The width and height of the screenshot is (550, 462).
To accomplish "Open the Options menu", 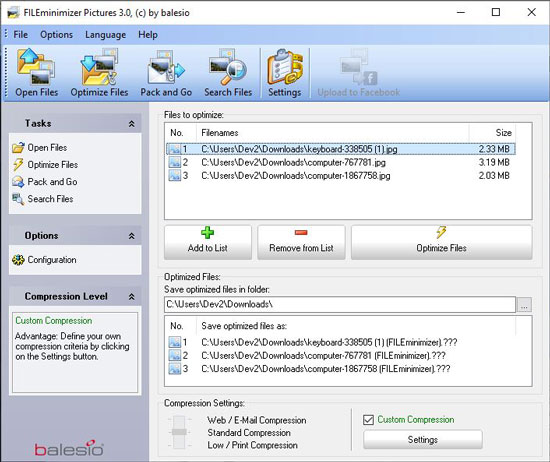I will point(56,35).
